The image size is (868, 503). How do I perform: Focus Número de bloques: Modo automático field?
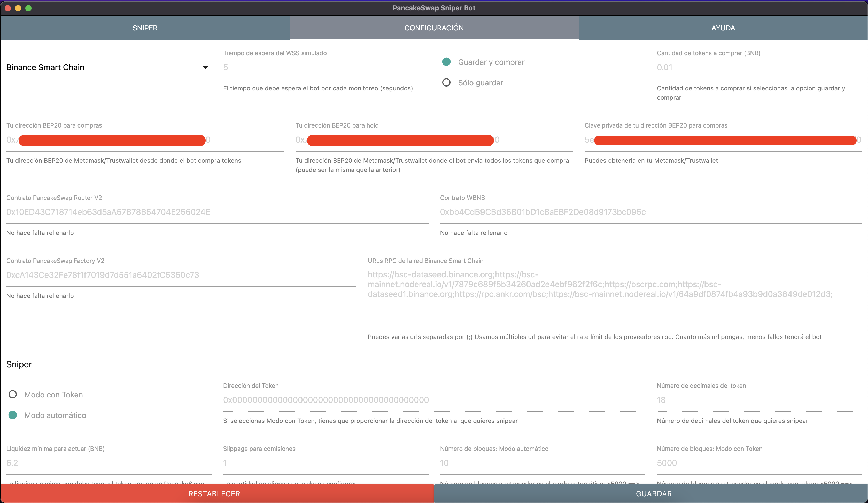pyautogui.click(x=542, y=463)
